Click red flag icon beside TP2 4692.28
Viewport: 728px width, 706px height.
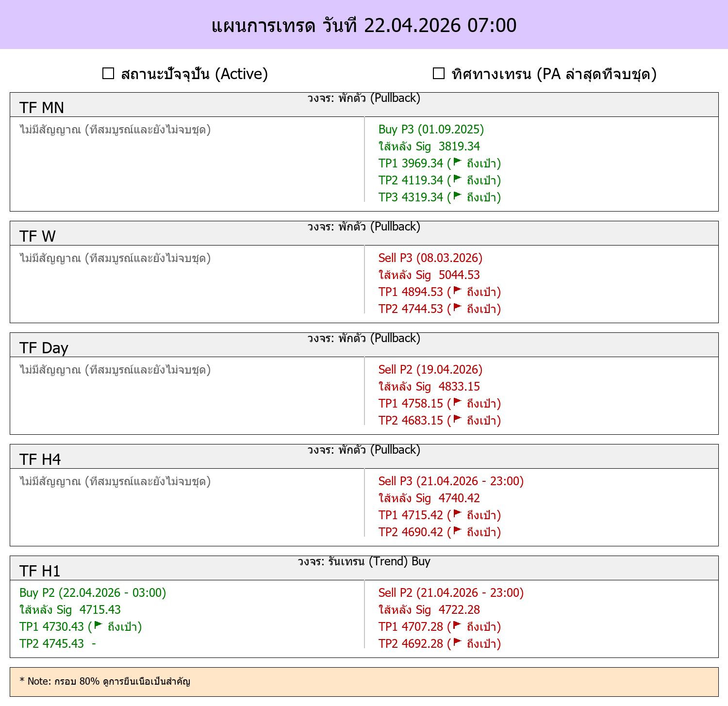tap(457, 642)
